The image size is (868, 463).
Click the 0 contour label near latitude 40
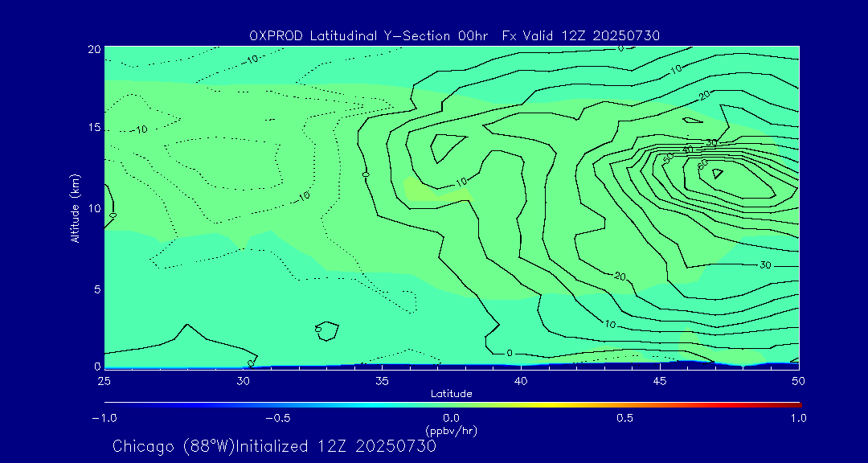[x=509, y=353]
